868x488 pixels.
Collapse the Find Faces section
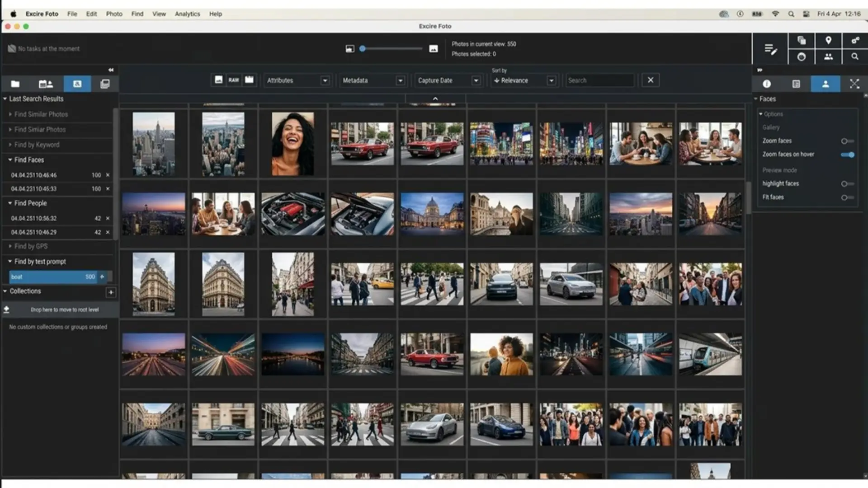coord(26,160)
